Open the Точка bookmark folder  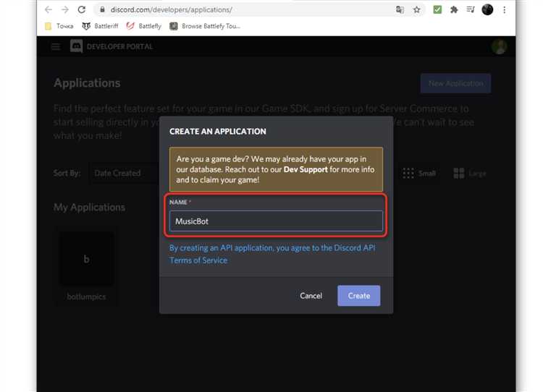tap(59, 26)
